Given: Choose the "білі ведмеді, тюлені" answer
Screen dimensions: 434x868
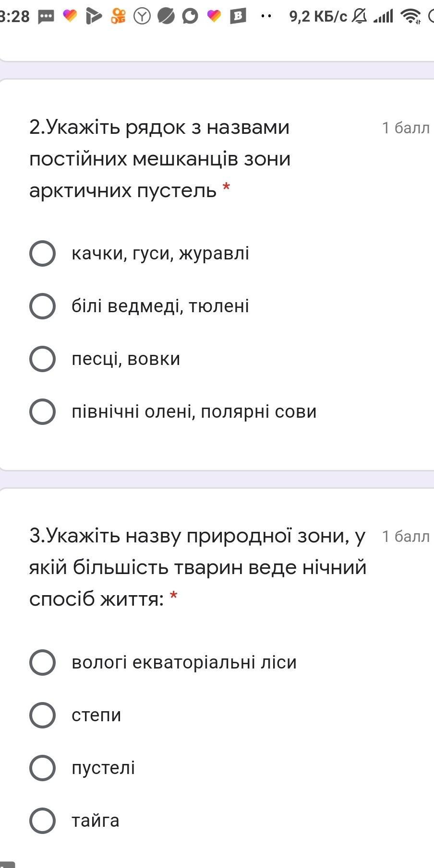Looking at the screenshot, I should [x=43, y=306].
